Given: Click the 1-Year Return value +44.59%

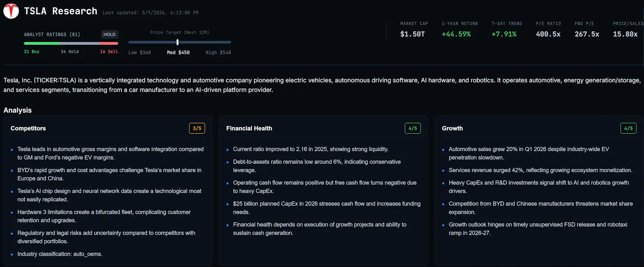Looking at the screenshot, I should 456,34.
